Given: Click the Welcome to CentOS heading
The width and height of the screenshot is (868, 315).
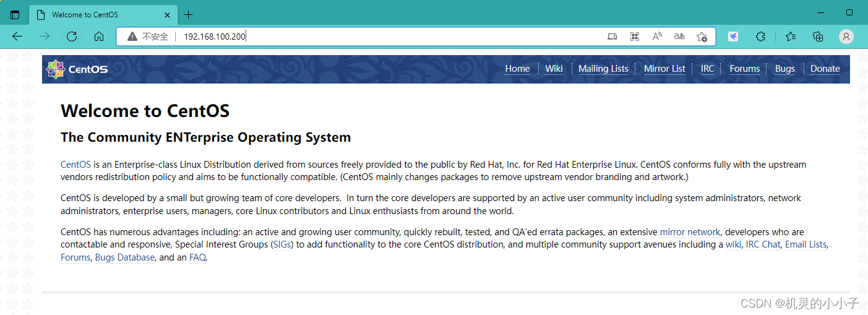Looking at the screenshot, I should coord(145,111).
